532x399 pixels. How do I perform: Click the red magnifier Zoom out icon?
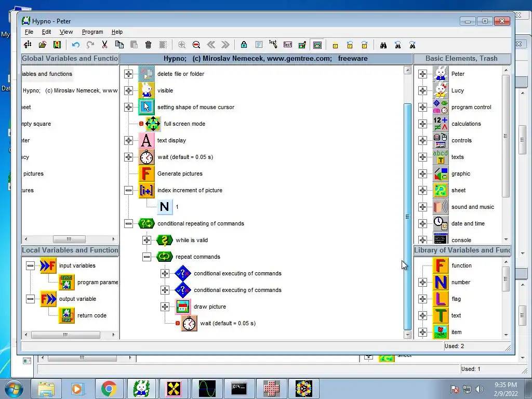click(x=196, y=45)
